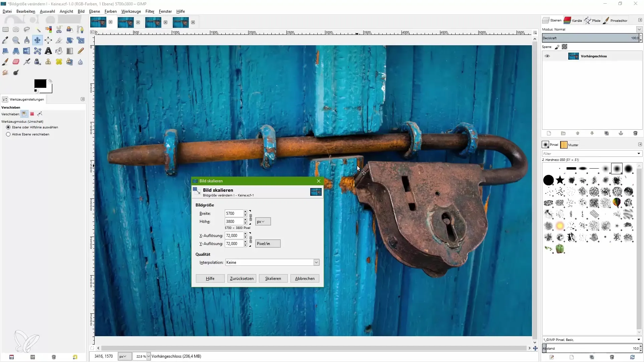Swap foreground and background colors arrow
The image size is (644, 362).
50,81
